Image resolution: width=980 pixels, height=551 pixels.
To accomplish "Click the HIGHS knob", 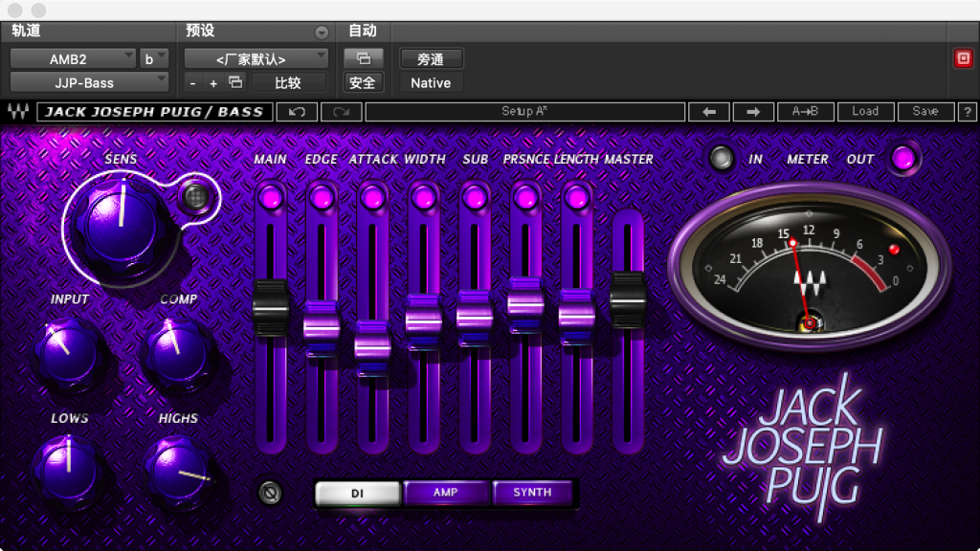I will tap(177, 473).
